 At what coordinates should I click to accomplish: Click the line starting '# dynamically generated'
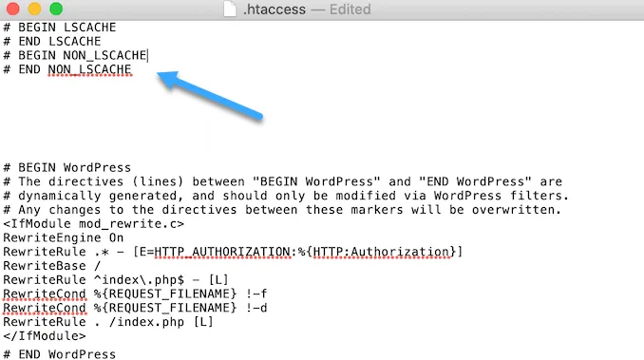click(x=286, y=196)
